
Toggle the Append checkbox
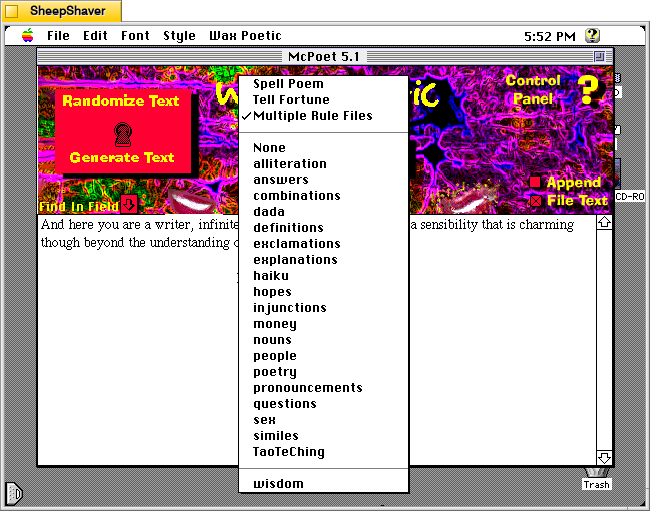tap(535, 182)
